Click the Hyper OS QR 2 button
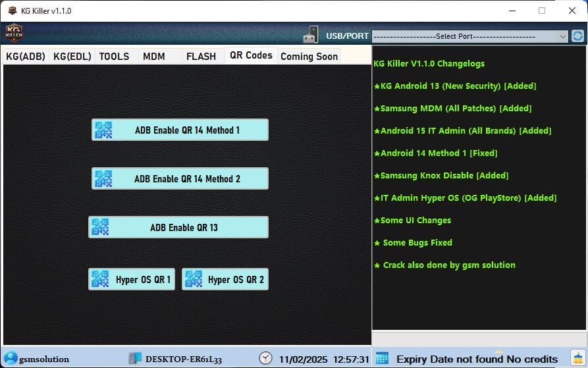 click(225, 279)
